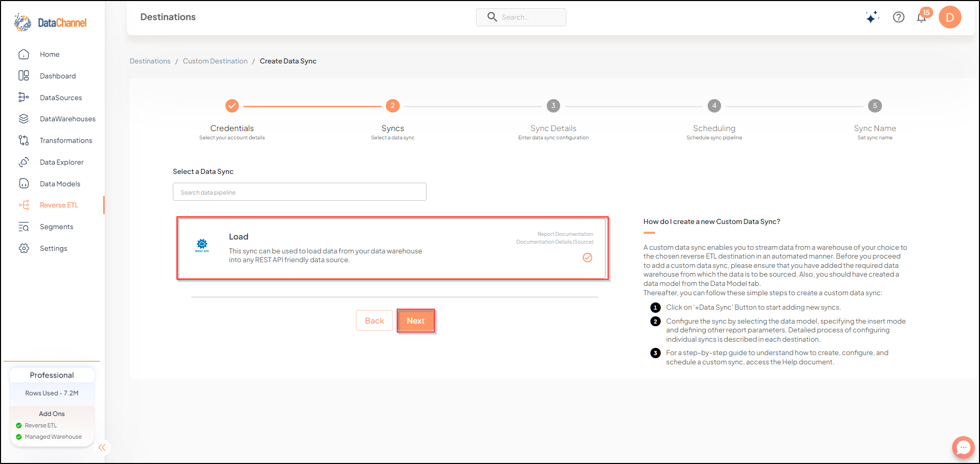Click the Reverse ETL sidebar icon
Screen dimensions: 980x464
[x=24, y=205]
